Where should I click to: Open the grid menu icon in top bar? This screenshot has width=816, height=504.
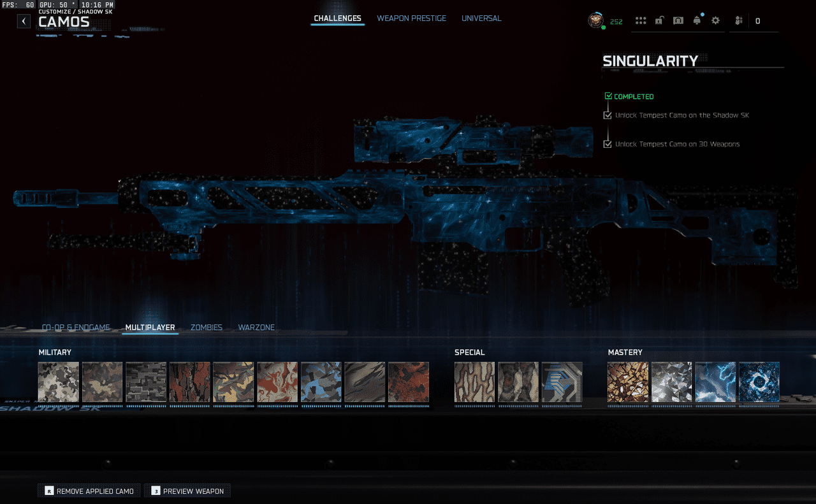(x=641, y=21)
